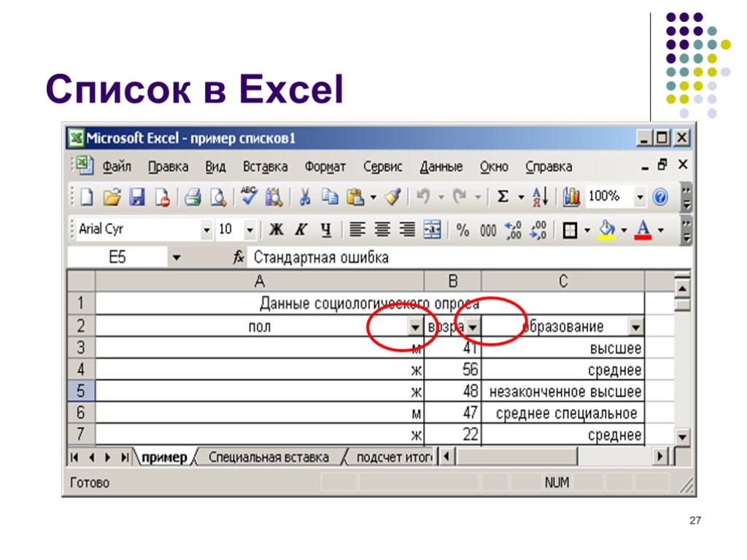This screenshot has width=747, height=560.
Task: Click the red Font Color A
Action: (643, 230)
